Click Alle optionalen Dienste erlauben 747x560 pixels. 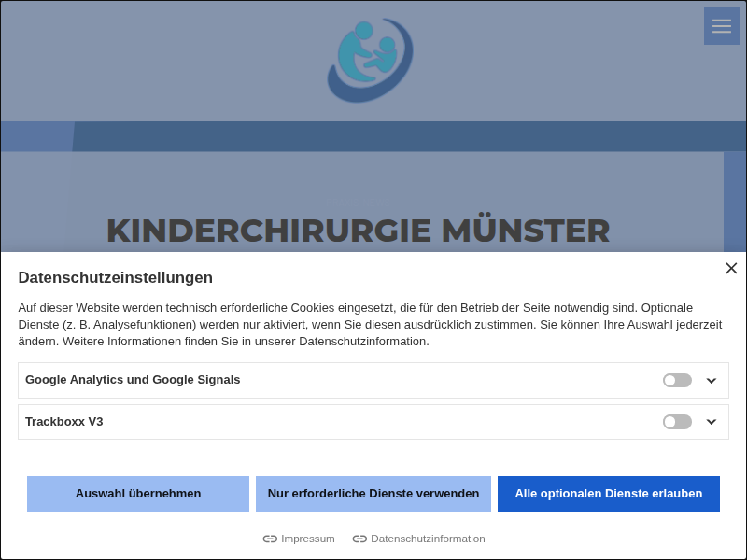(x=609, y=494)
